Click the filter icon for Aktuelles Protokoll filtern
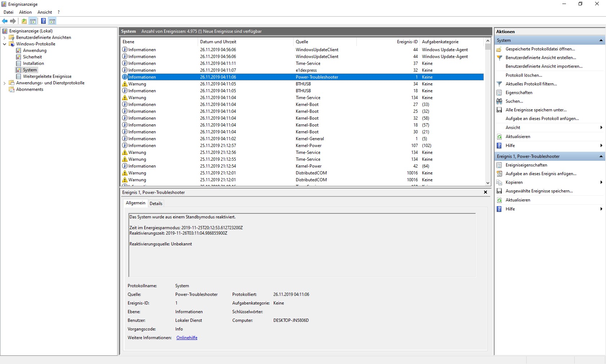Image resolution: width=606 pixels, height=364 pixels. pos(499,84)
